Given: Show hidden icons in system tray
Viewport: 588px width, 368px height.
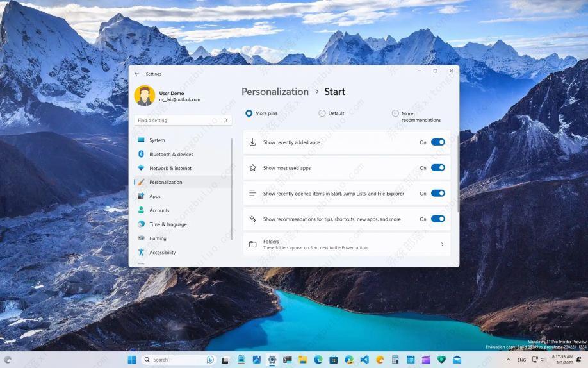Looking at the screenshot, I should click(510, 360).
